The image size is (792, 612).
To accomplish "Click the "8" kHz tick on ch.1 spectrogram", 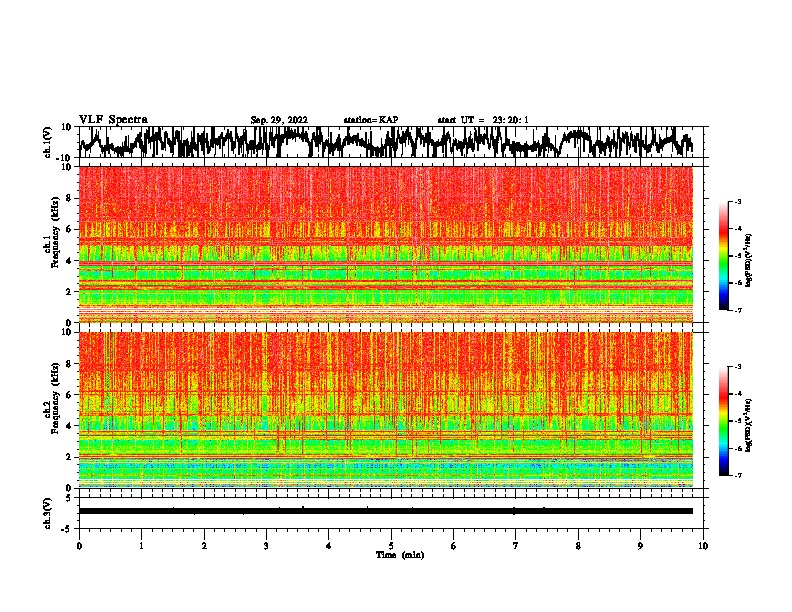I will (x=70, y=198).
